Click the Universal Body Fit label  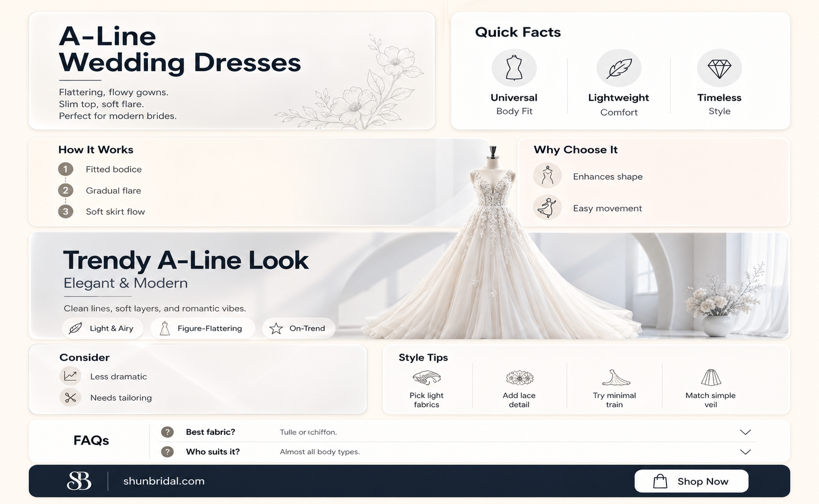coord(514,104)
